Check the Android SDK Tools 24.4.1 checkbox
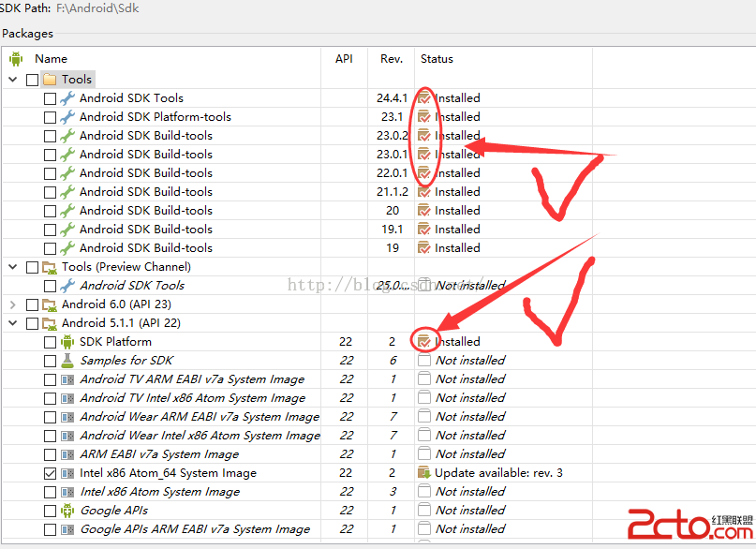The image size is (756, 549). point(50,98)
